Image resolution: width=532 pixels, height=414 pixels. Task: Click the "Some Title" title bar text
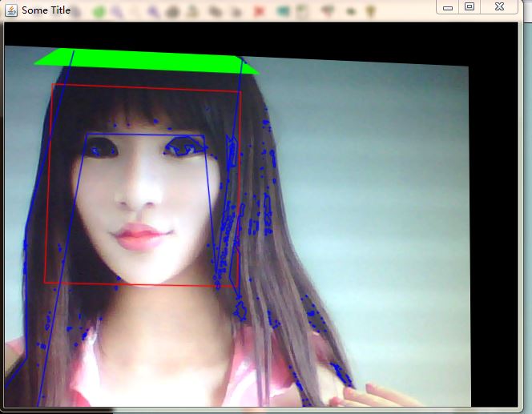[46, 10]
